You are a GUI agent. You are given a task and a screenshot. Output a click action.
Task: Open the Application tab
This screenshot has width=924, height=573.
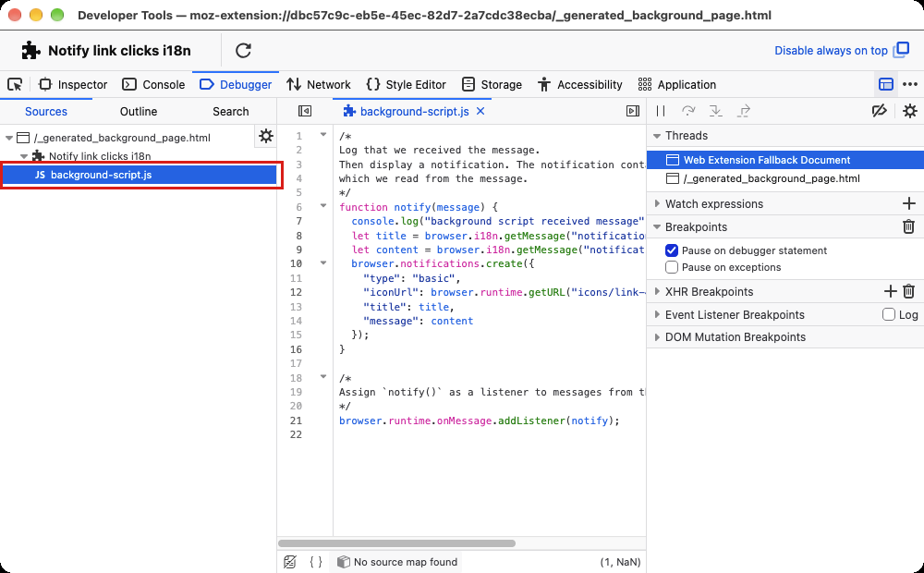tap(677, 84)
